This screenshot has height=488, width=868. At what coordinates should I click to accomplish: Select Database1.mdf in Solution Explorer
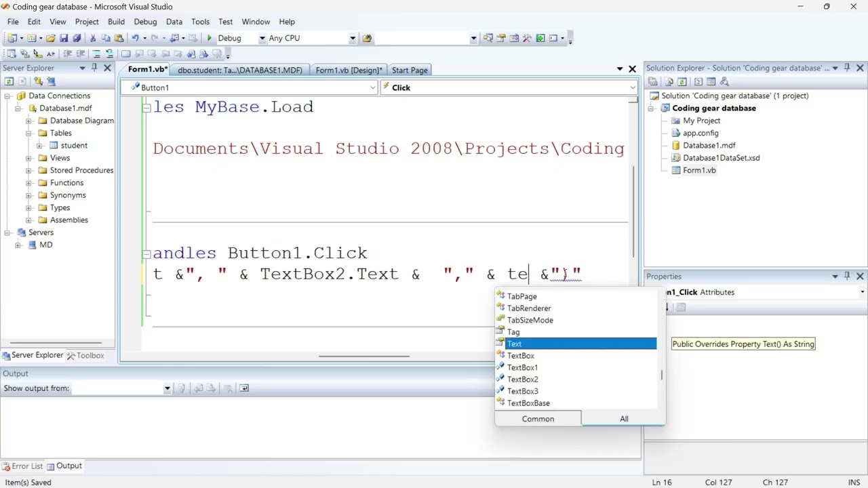(x=709, y=146)
